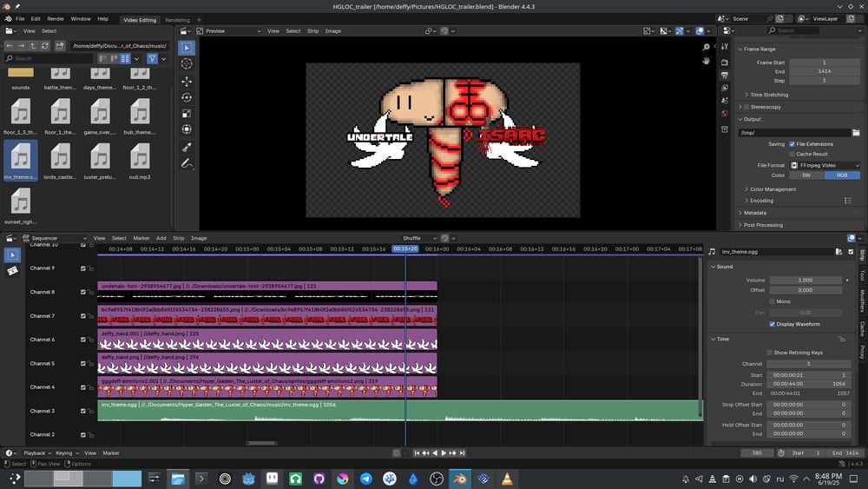Disable Display Waveform checkbox

point(773,324)
